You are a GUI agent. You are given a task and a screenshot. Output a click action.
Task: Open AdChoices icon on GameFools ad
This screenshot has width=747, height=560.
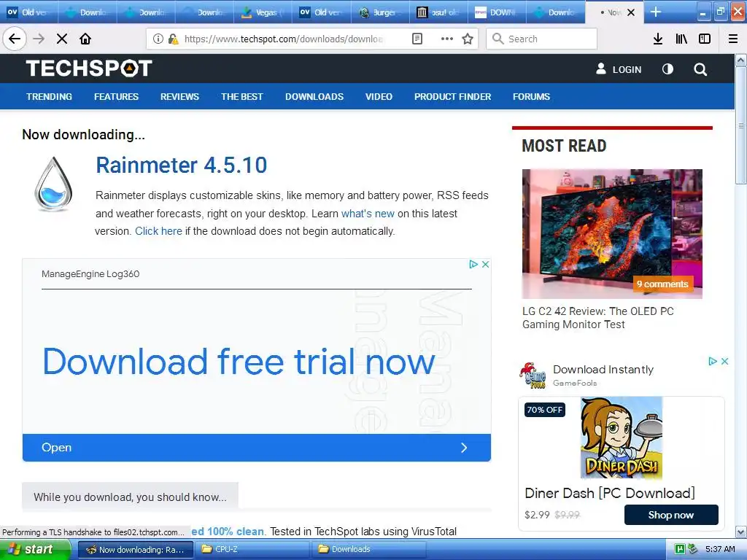[713, 362]
